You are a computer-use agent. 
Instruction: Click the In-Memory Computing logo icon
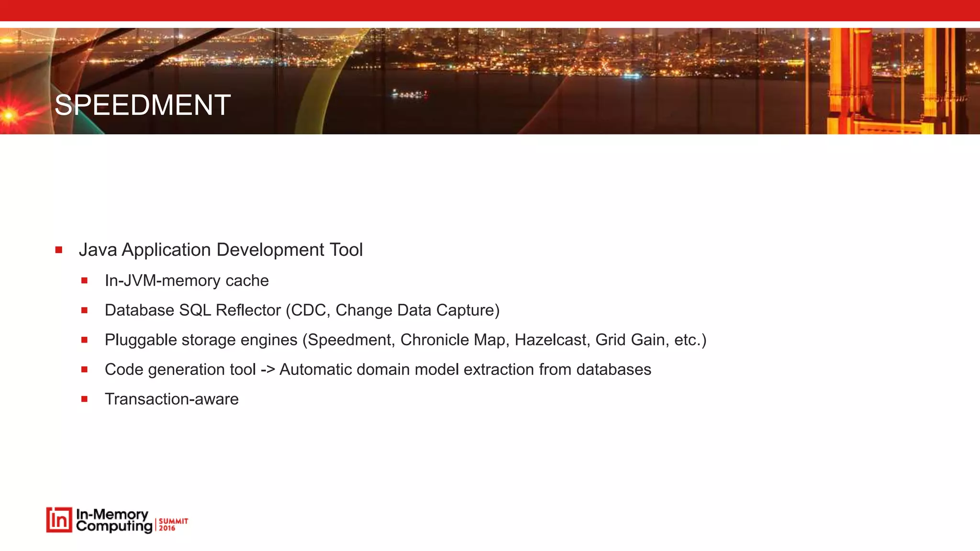coord(59,520)
